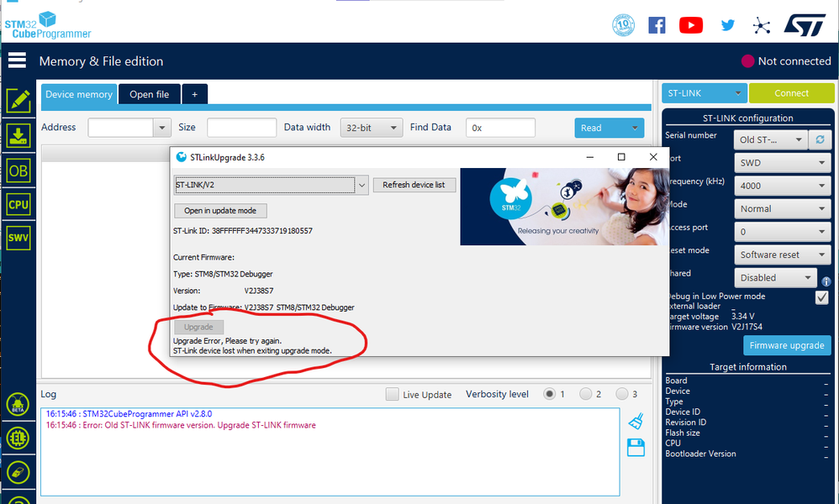Click the ST community network icon
839x504 pixels.
pos(761,26)
